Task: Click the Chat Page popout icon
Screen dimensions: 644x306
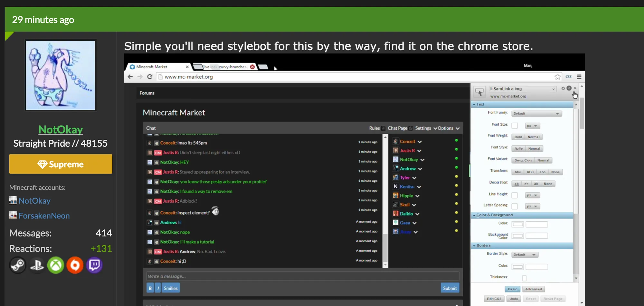Action: [x=411, y=128]
